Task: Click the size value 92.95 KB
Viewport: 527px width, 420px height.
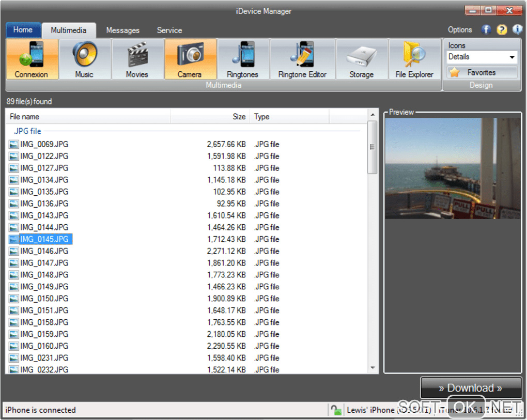Action: click(x=231, y=204)
